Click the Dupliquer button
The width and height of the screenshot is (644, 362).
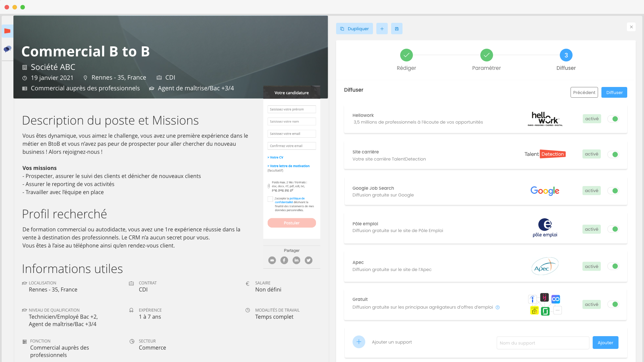355,29
